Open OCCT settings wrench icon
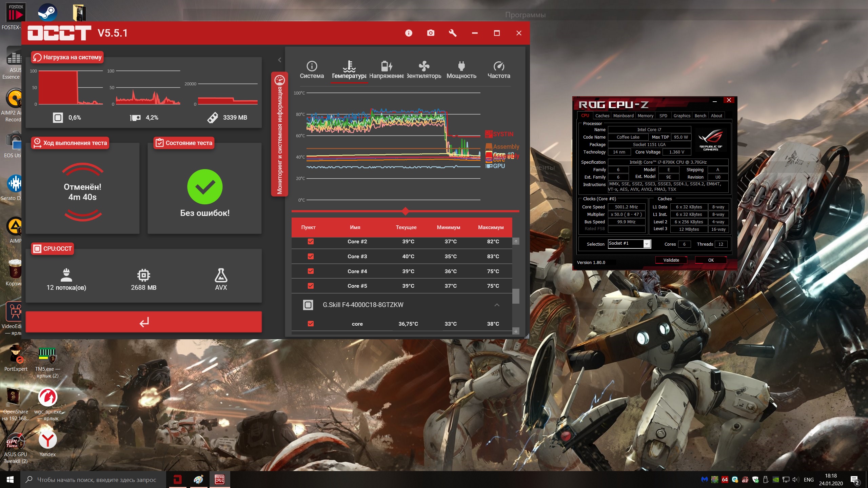 pos(453,33)
